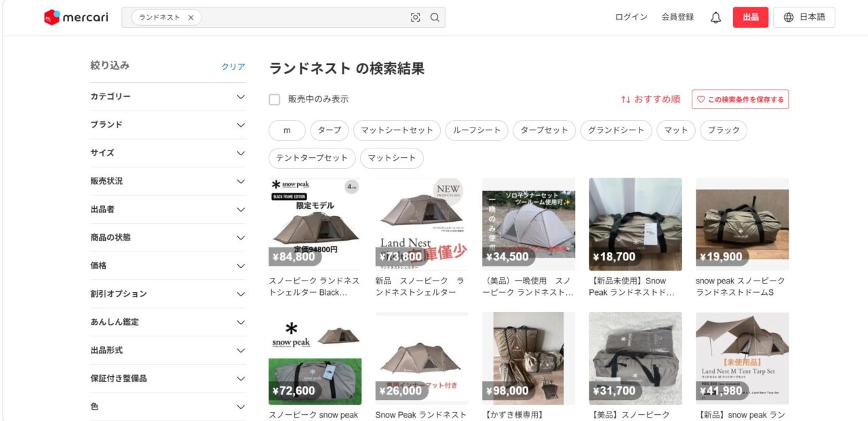Click the search magnifier icon
The width and height of the screenshot is (868, 421).
[435, 18]
